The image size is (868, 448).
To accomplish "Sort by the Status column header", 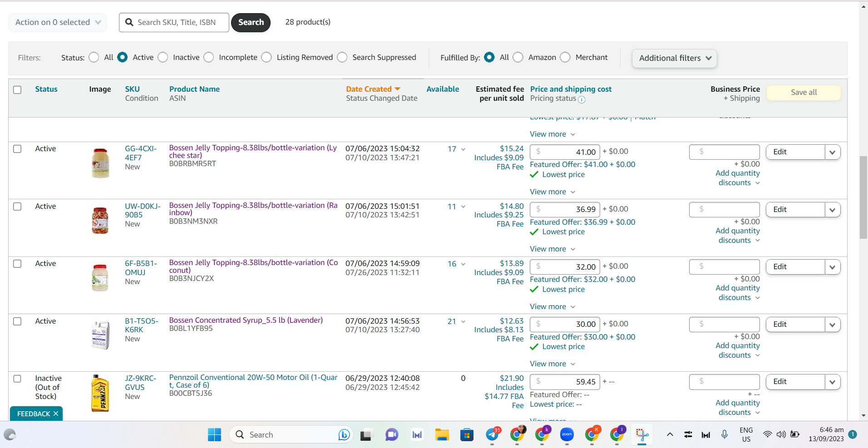I will pos(46,89).
